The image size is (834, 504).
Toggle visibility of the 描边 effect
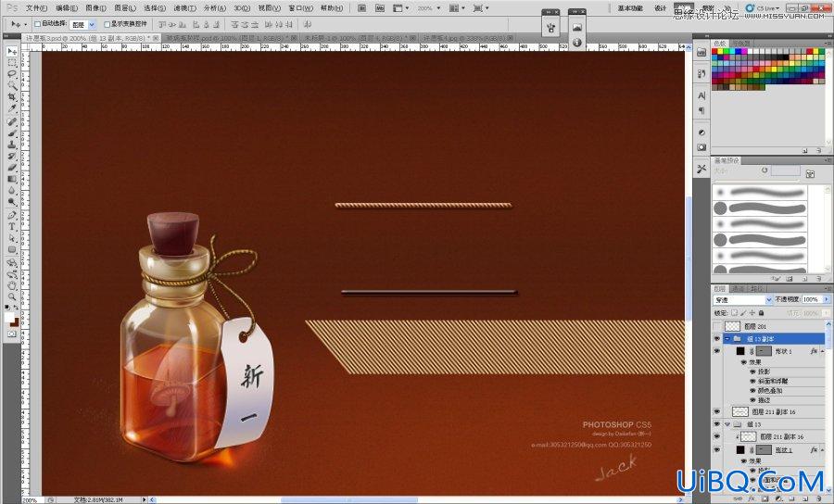(x=752, y=400)
